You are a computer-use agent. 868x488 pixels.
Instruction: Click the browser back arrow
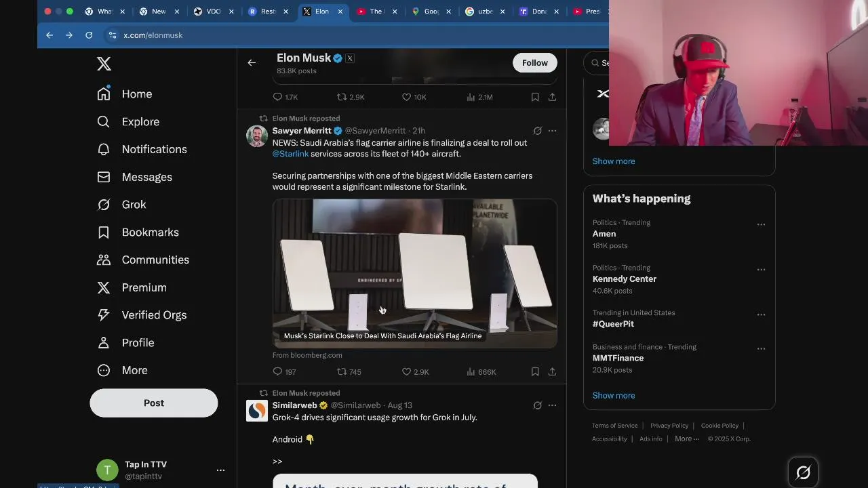point(50,35)
